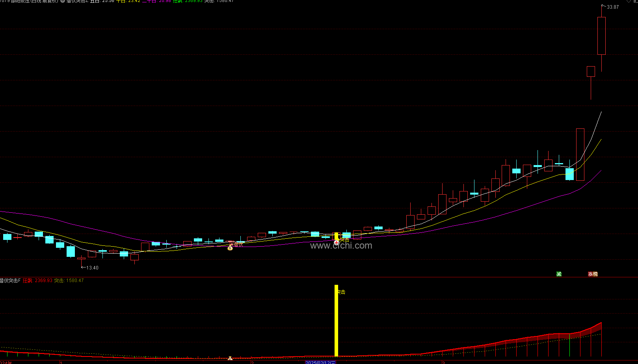Click the yellow candle on the price chart

coord(336,236)
